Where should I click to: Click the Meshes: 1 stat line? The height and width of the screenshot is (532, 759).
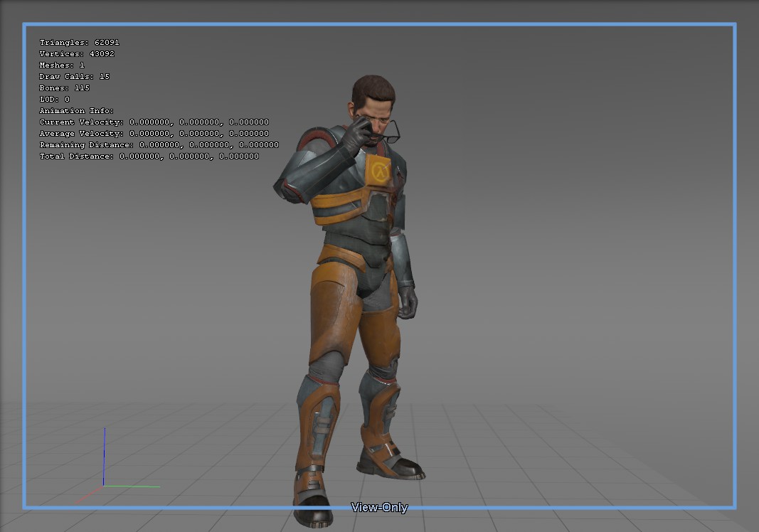pyautogui.click(x=62, y=65)
